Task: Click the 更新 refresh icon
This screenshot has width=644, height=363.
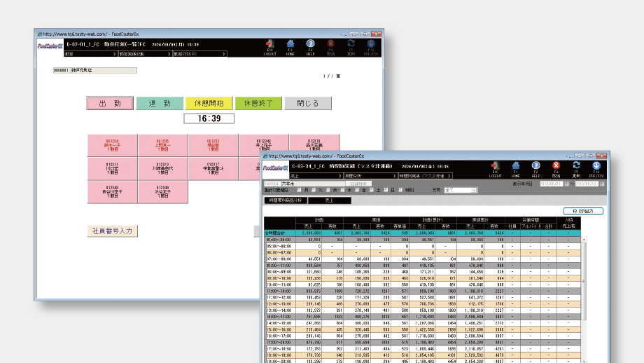Action: [577, 167]
